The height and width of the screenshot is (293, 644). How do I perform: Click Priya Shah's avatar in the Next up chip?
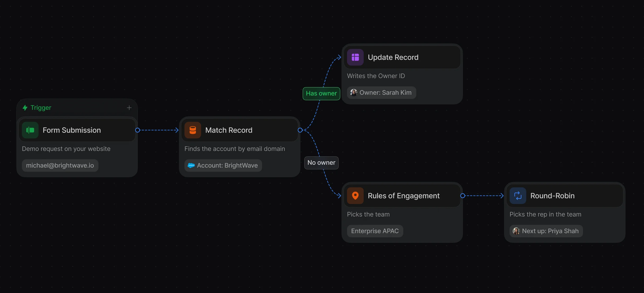click(x=516, y=231)
